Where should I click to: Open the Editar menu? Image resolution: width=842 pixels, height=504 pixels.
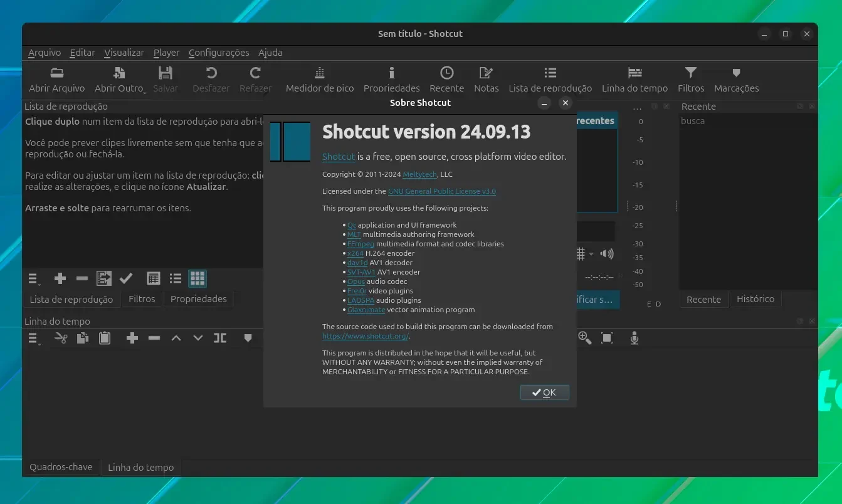82,53
